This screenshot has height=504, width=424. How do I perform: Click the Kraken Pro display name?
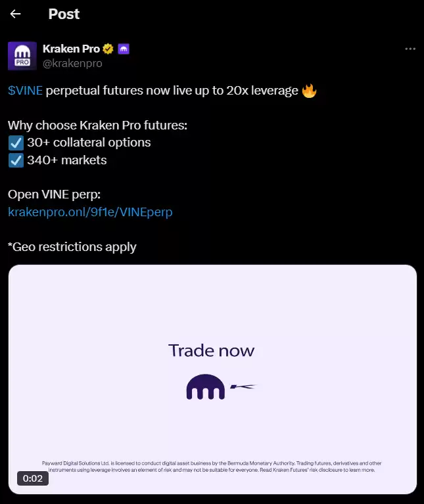pyautogui.click(x=72, y=49)
